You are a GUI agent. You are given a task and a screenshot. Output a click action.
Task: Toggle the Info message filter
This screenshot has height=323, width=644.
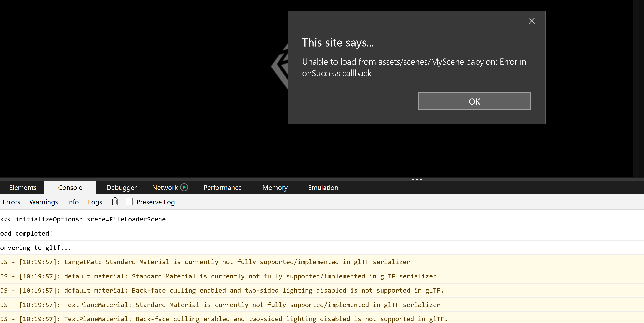[x=73, y=202]
